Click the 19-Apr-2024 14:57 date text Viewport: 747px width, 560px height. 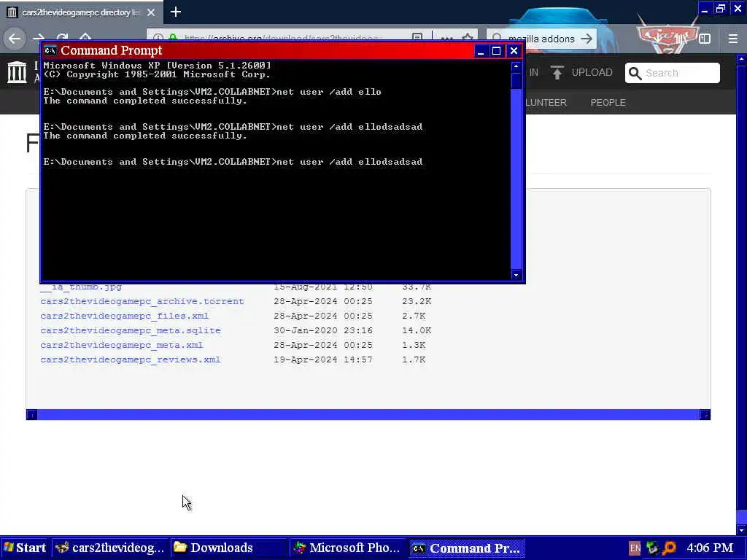click(x=323, y=359)
